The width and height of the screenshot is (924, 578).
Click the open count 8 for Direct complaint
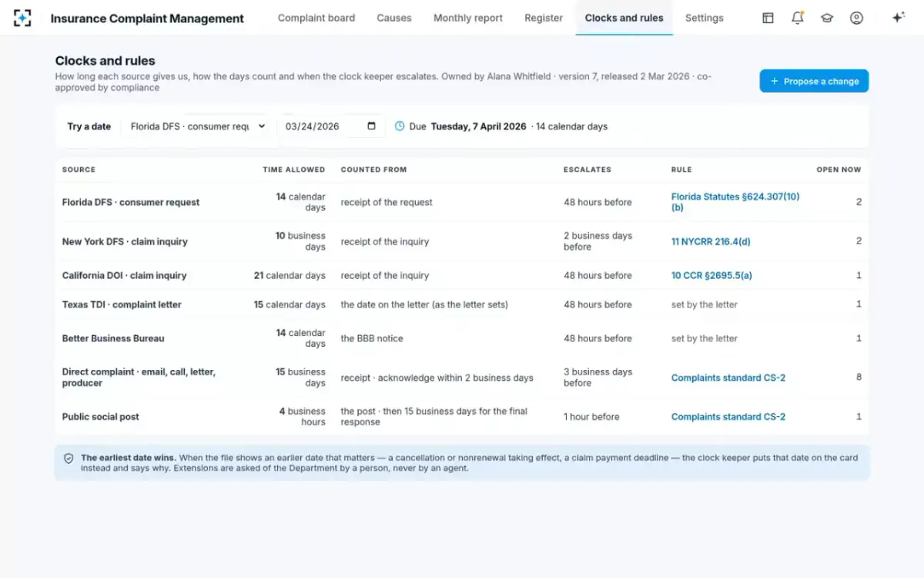point(859,378)
